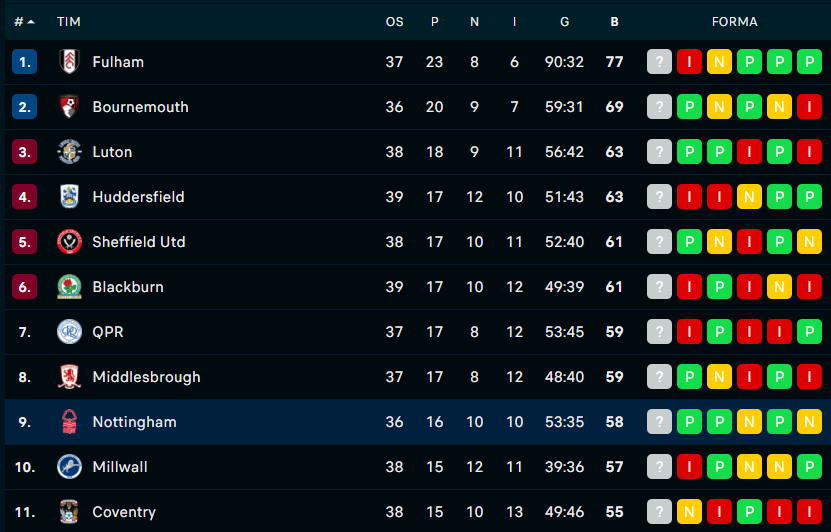The height and width of the screenshot is (532, 831).
Task: Sort by B points column header
Action: click(614, 22)
